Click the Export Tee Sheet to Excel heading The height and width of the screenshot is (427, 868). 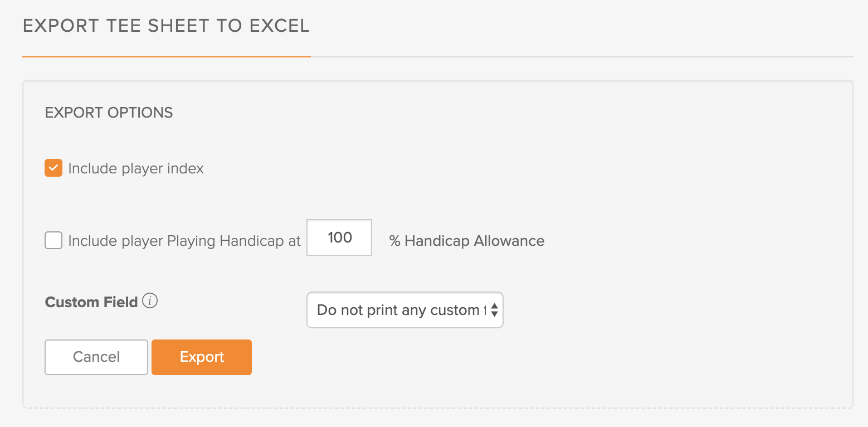(x=166, y=26)
